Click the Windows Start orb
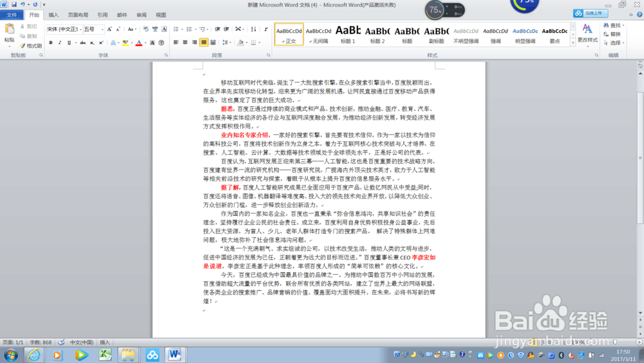This screenshot has height=363, width=644. coord(11,355)
